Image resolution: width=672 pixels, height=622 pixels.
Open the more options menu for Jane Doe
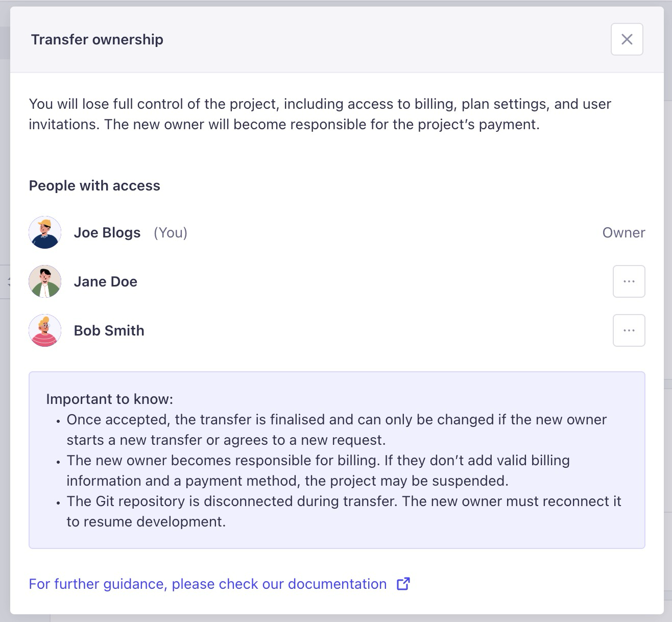629,281
